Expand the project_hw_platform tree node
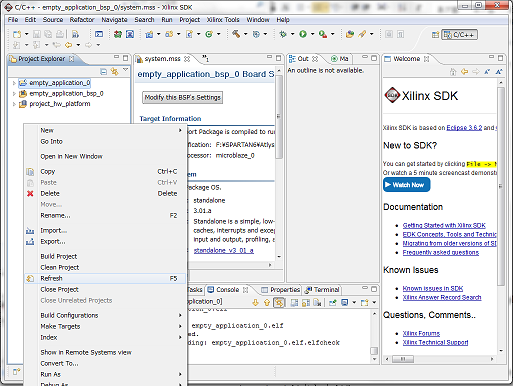The height and width of the screenshot is (386, 513). [14, 104]
